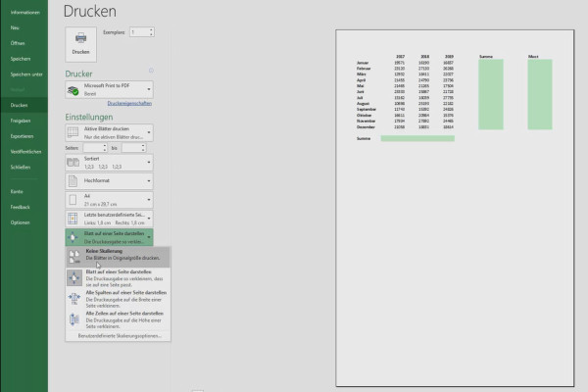Image resolution: width=588 pixels, height=392 pixels.
Task: Click the Hochformat portrait page icon
Action: 73,181
